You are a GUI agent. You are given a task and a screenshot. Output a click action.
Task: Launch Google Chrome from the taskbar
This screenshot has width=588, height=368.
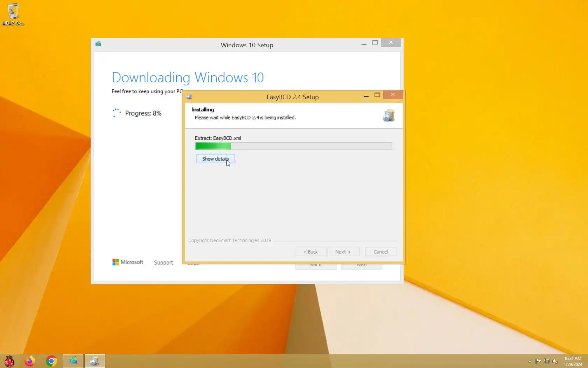click(51, 361)
